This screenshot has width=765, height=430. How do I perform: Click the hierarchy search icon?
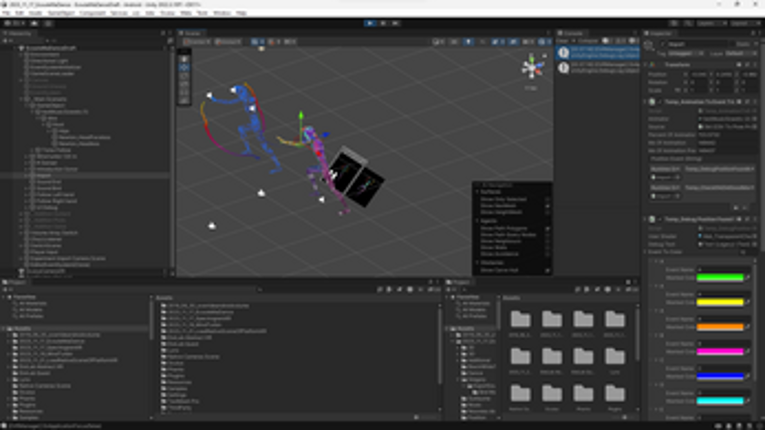tap(170, 41)
